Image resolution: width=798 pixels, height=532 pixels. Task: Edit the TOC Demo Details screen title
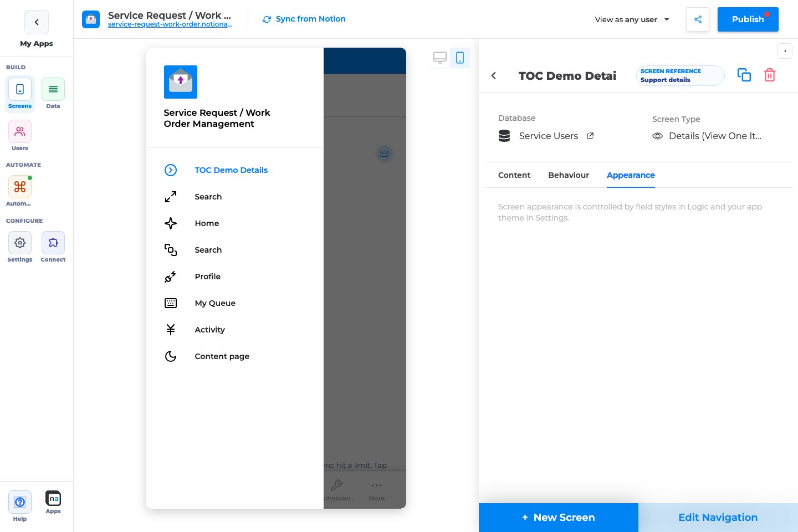pyautogui.click(x=567, y=76)
